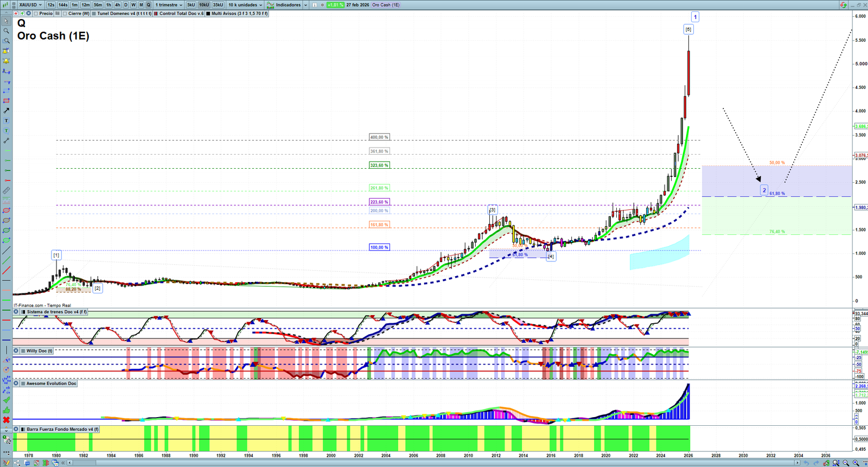Pick the magnifying glass zoom tool

(x=6, y=31)
